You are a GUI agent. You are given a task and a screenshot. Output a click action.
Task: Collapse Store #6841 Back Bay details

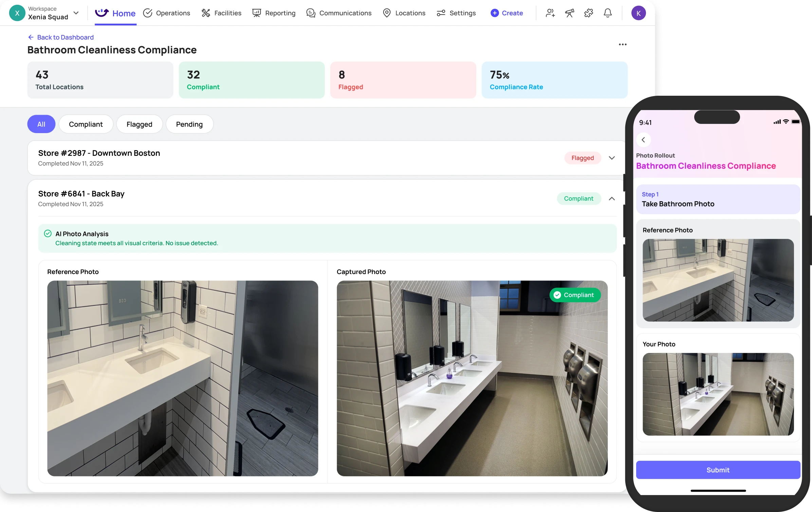[612, 198]
